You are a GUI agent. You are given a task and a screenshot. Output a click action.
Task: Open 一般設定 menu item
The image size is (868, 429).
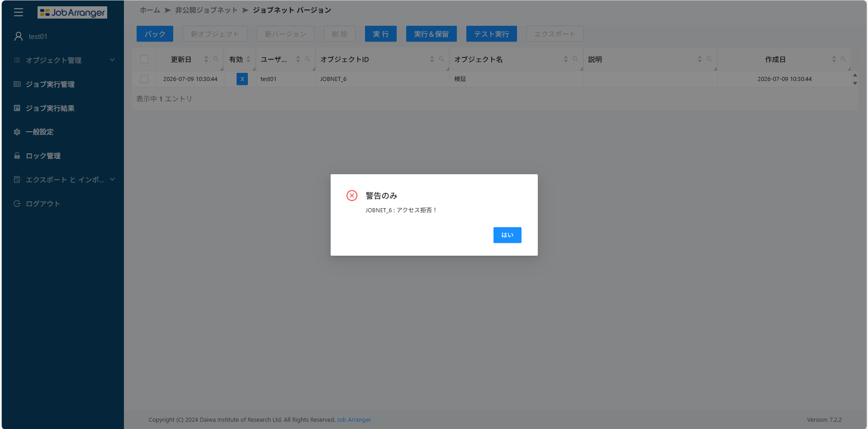tap(63, 132)
